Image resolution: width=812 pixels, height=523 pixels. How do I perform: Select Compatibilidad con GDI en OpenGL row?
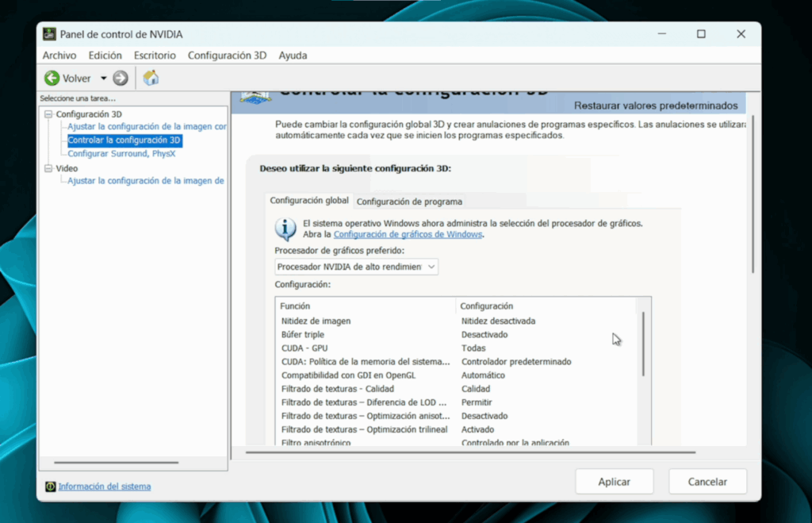(x=458, y=375)
